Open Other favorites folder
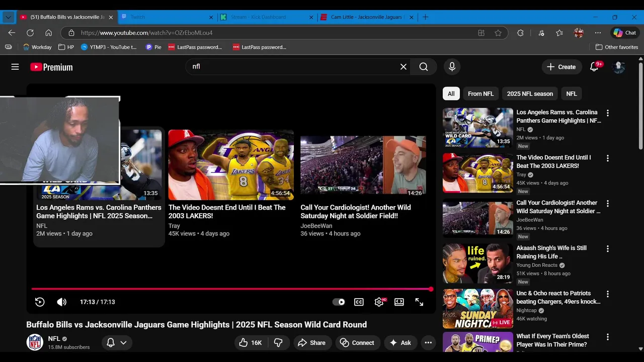 617,47
